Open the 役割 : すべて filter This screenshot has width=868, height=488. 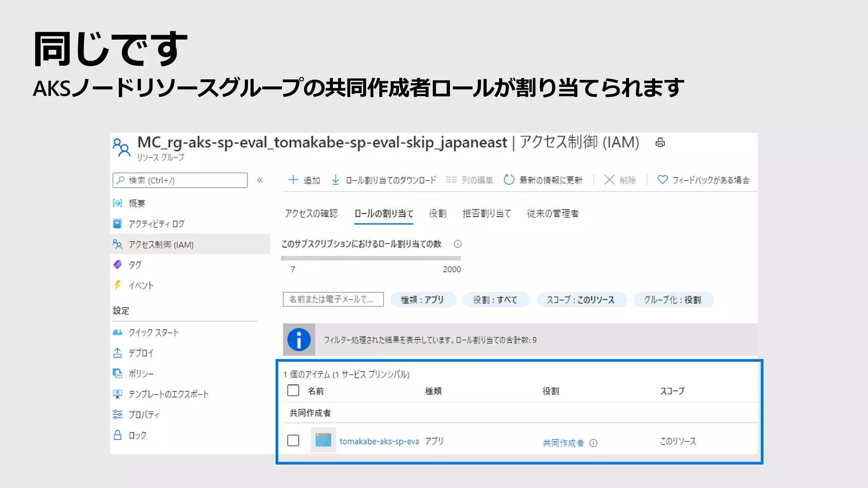point(496,300)
